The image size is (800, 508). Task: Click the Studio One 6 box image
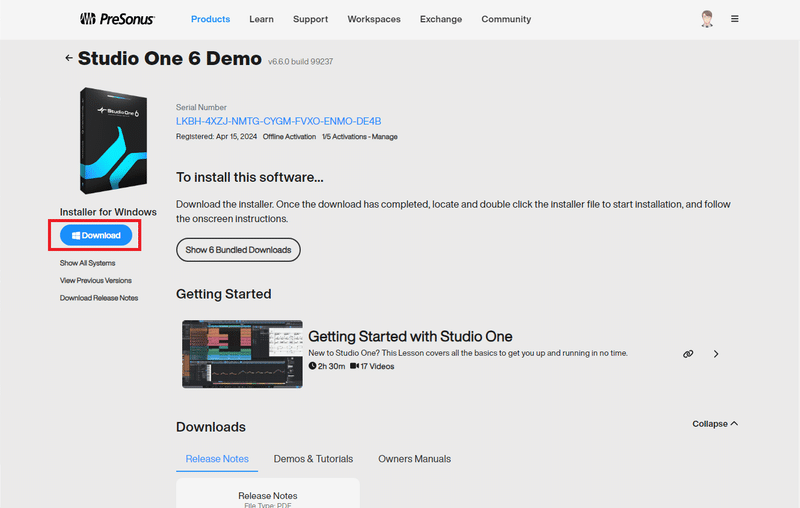pos(113,141)
